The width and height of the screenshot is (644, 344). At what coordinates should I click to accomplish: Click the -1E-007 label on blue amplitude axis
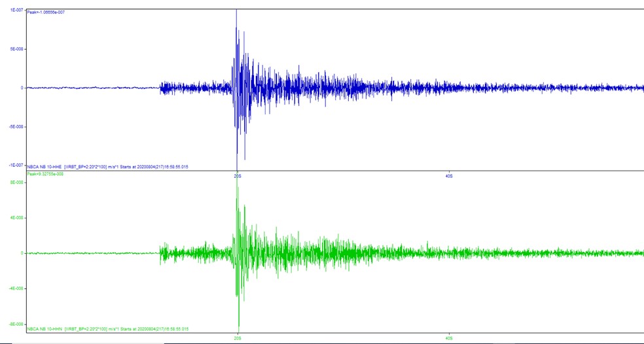pyautogui.click(x=12, y=165)
